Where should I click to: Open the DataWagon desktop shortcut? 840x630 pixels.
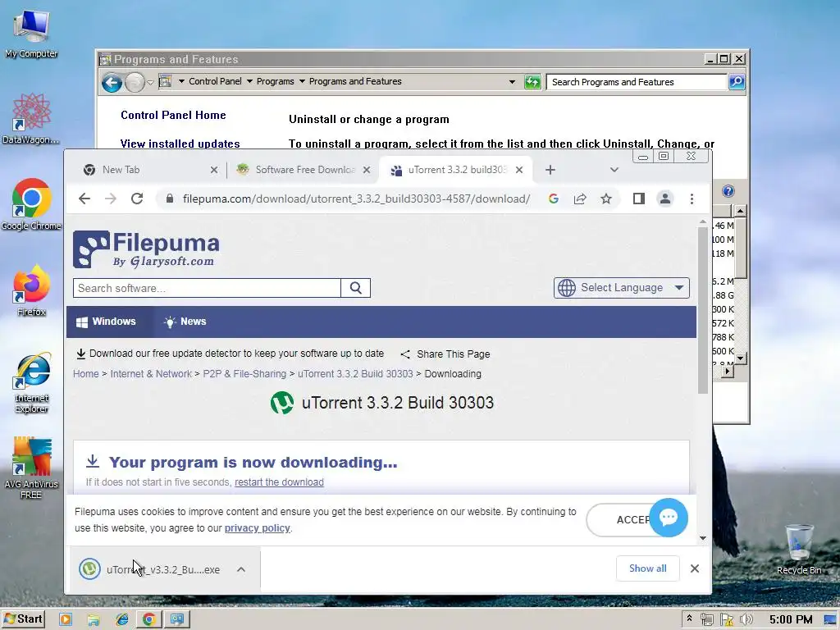pos(31,119)
